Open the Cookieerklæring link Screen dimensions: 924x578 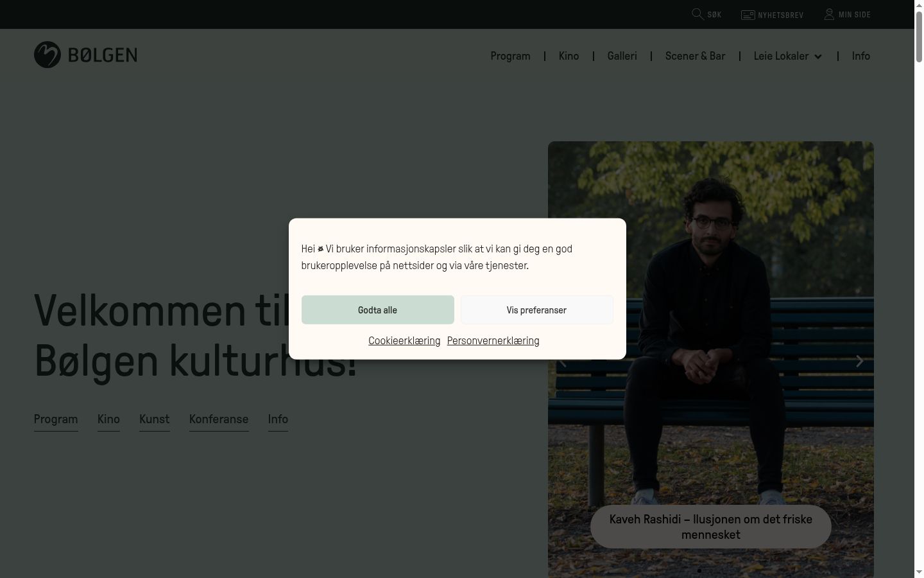point(404,340)
